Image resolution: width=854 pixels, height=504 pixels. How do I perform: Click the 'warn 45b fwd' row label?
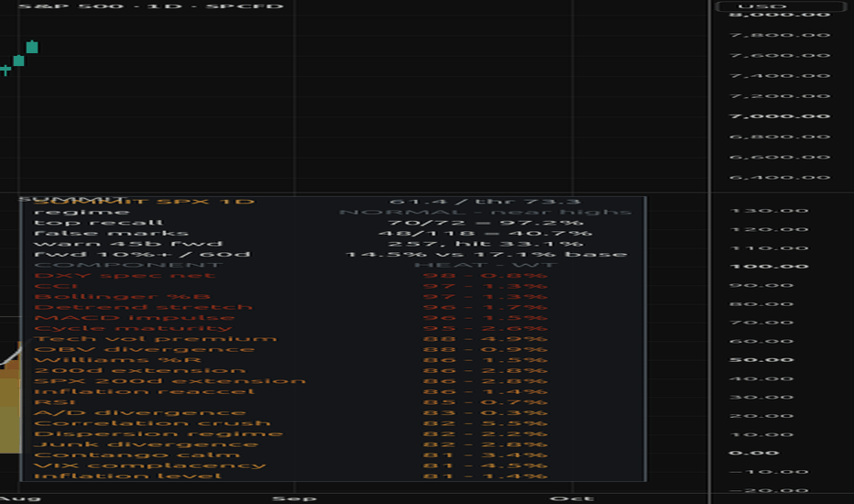coord(128,244)
